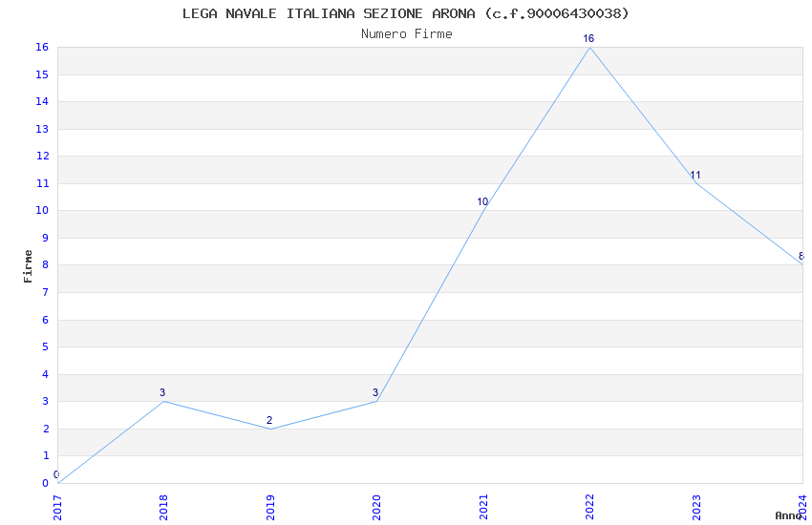Click y-axis tick value 4

point(46,374)
